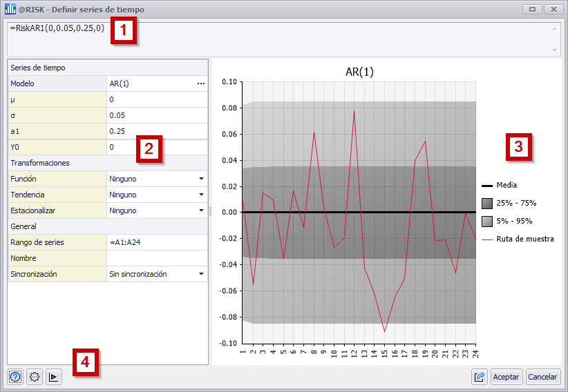
Task: Click the @RISK title bar icon
Action: coord(10,9)
